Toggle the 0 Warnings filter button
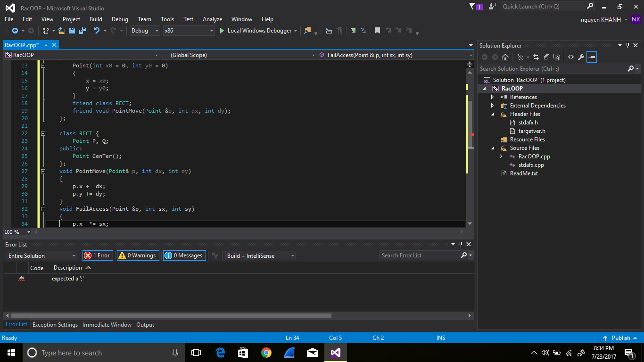Screen dimensions: 644x362 (138, 255)
